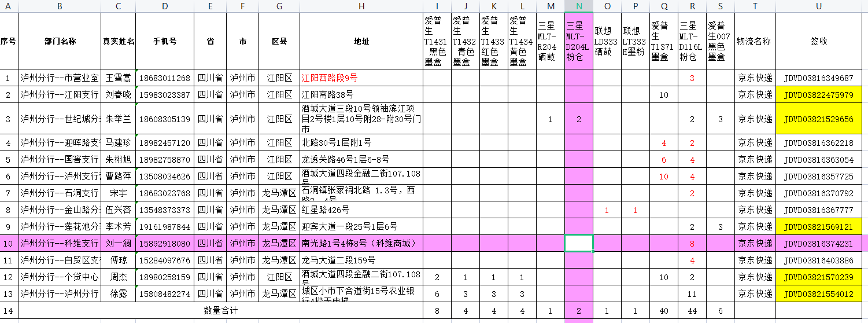This screenshot has width=868, height=323.
Task: Click the 签收 header cell
Action: tap(819, 41)
